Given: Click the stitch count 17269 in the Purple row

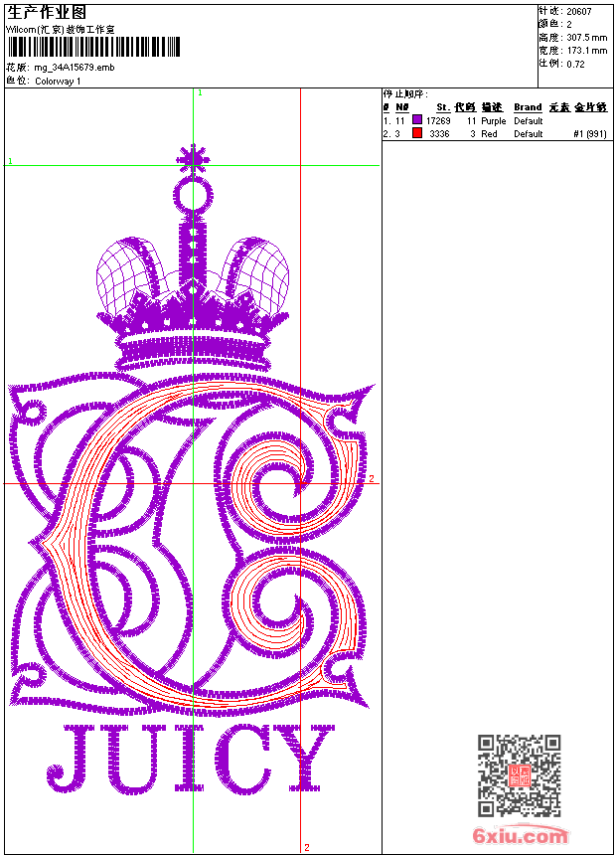Looking at the screenshot, I should (438, 121).
